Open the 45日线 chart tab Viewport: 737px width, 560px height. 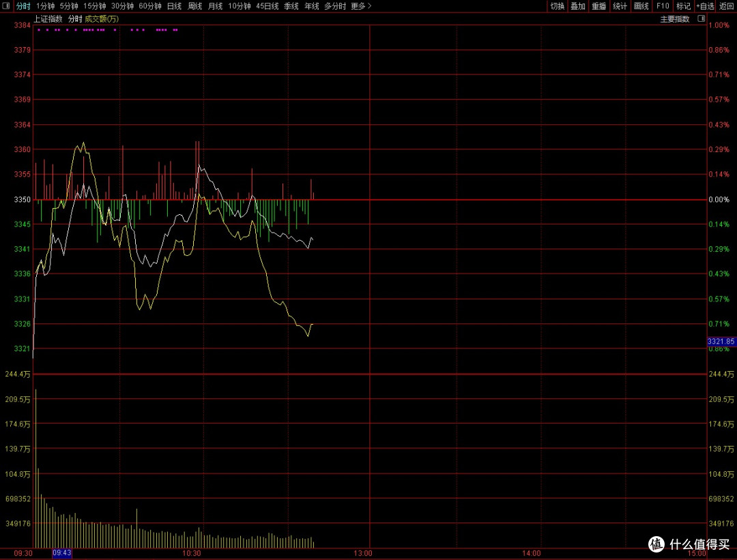coord(267,6)
